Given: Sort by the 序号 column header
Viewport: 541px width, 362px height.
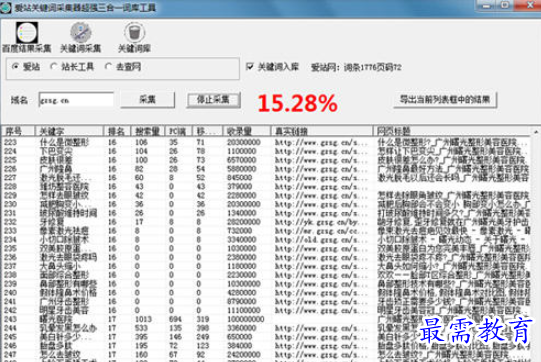Looking at the screenshot, I should 18,131.
